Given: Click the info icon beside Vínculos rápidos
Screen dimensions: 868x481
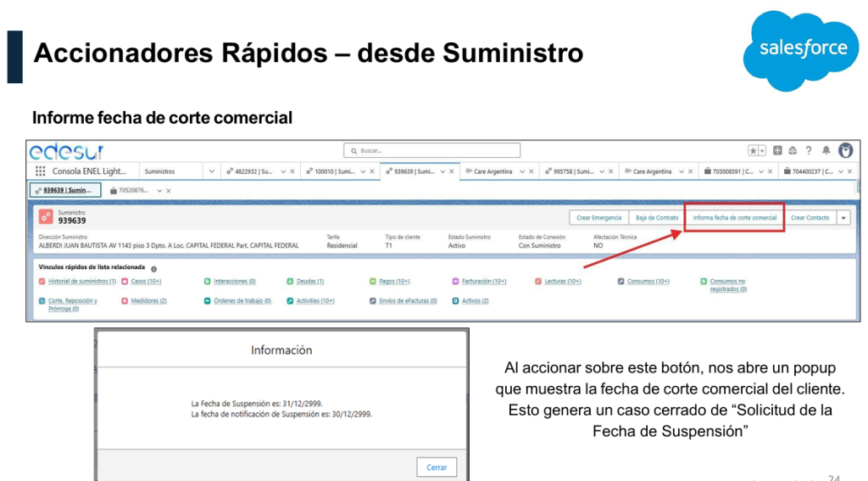Looking at the screenshot, I should pos(153,268).
